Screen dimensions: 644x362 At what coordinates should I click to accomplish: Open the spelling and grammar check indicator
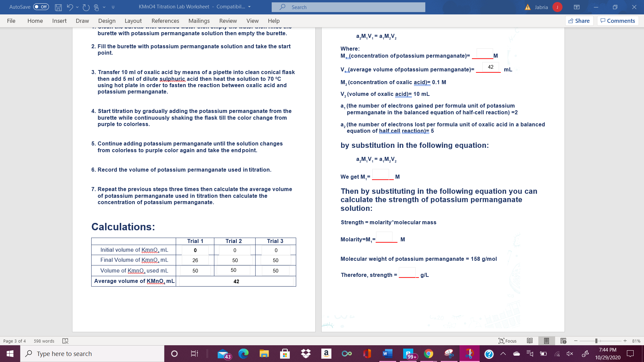click(65, 341)
